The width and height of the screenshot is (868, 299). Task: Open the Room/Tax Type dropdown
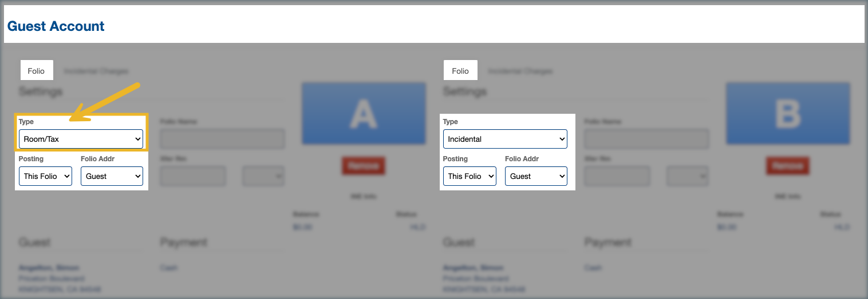click(81, 139)
